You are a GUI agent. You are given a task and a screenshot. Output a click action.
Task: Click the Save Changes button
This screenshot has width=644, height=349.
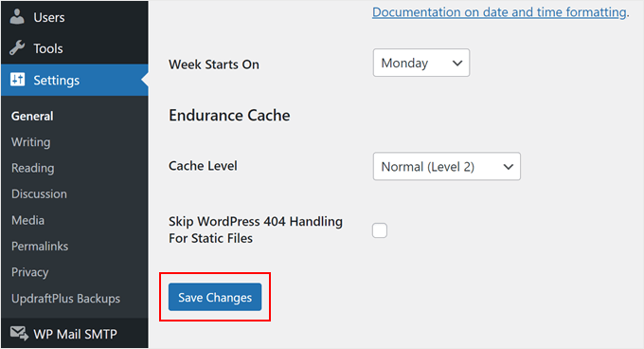pyautogui.click(x=215, y=297)
